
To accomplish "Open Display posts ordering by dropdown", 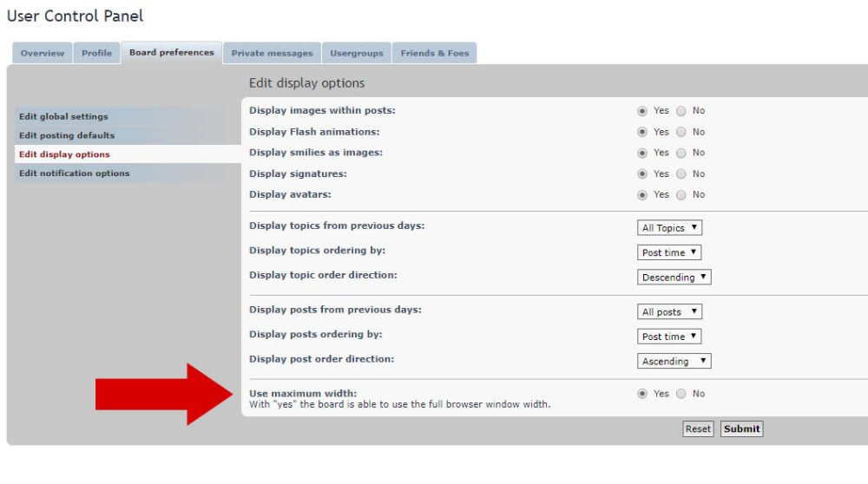I will (668, 337).
